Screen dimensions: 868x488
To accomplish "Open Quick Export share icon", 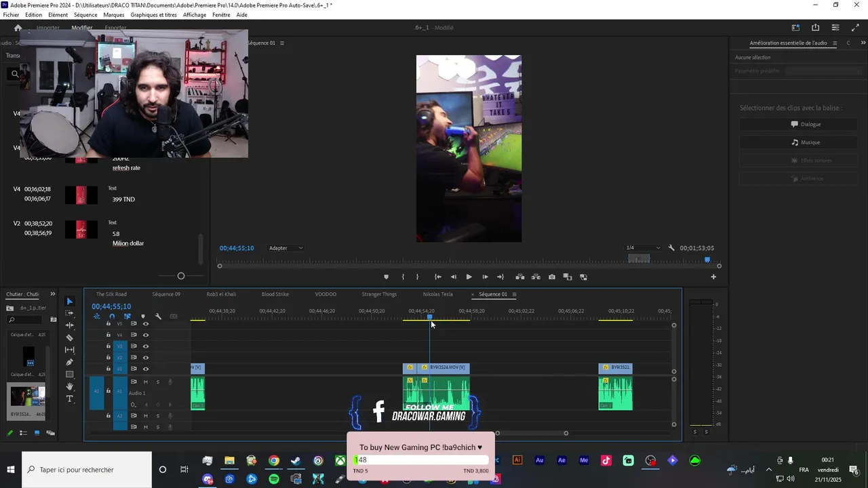I will [816, 28].
